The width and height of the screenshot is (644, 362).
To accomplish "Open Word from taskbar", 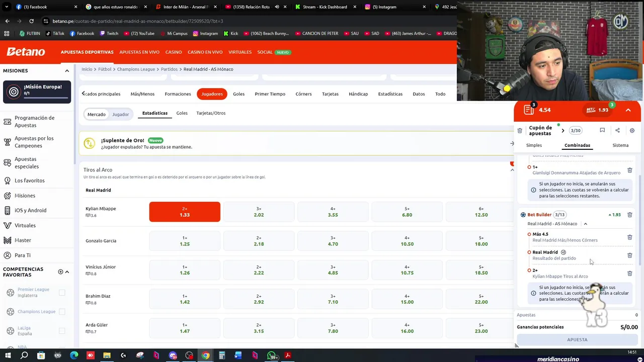I will (x=238, y=355).
